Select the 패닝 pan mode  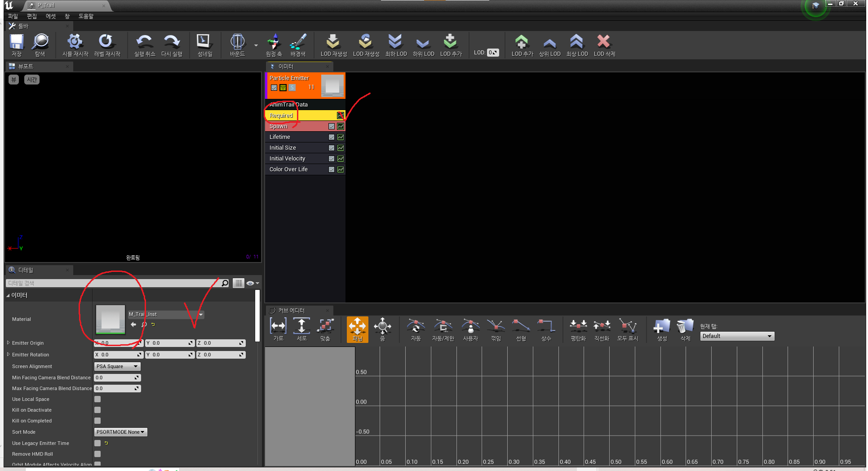[357, 329]
